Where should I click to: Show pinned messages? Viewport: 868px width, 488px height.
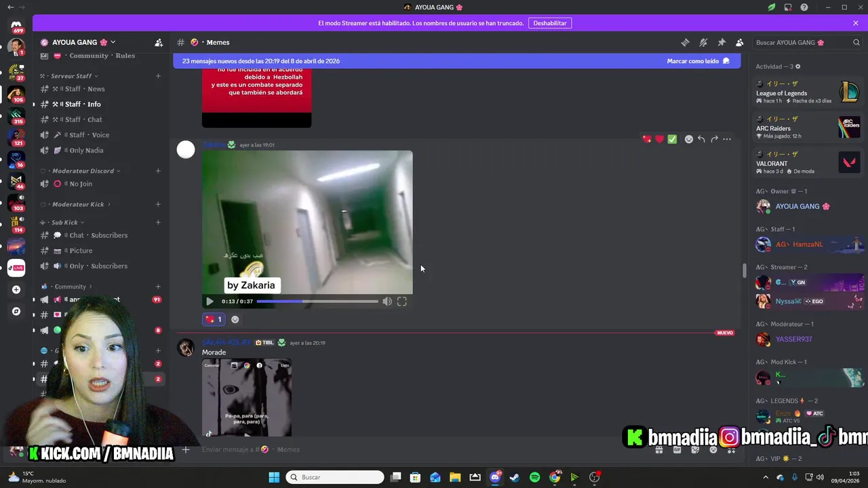(722, 42)
